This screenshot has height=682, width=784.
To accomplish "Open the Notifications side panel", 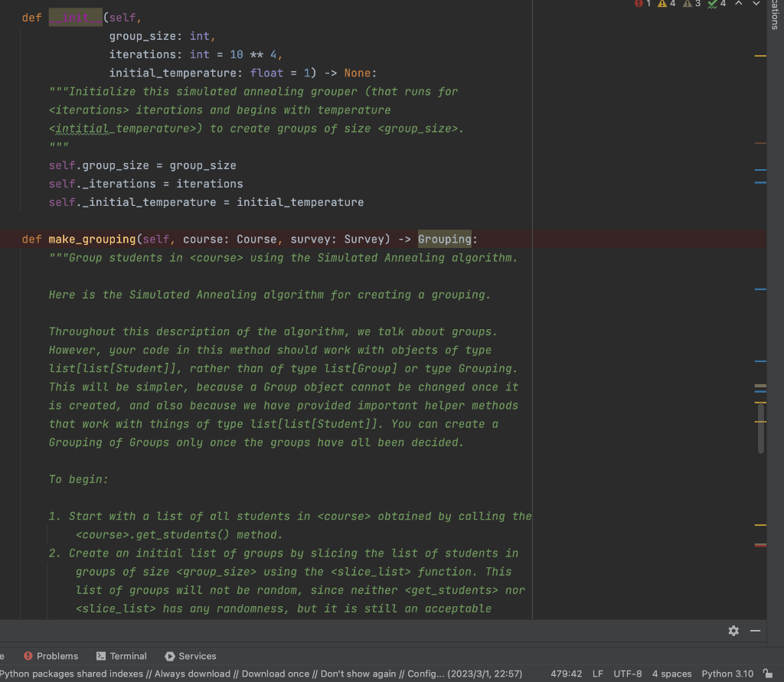I will click(775, 15).
